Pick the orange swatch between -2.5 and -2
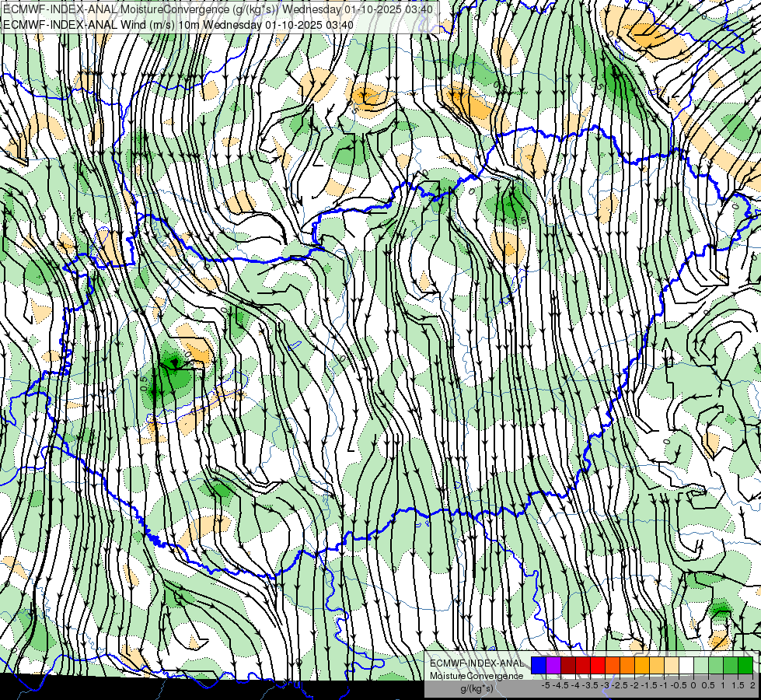Screen dimensions: 761x700 pyautogui.click(x=627, y=666)
